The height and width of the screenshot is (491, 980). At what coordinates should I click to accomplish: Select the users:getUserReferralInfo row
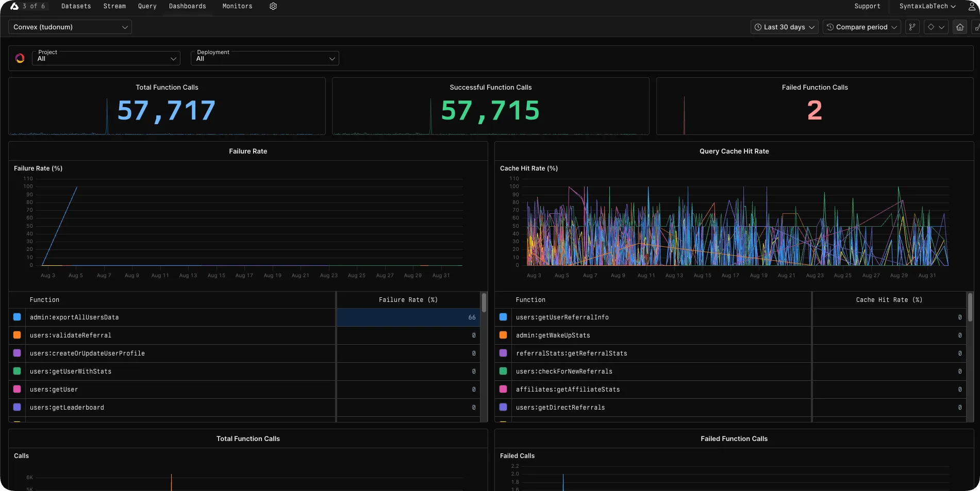coord(730,317)
